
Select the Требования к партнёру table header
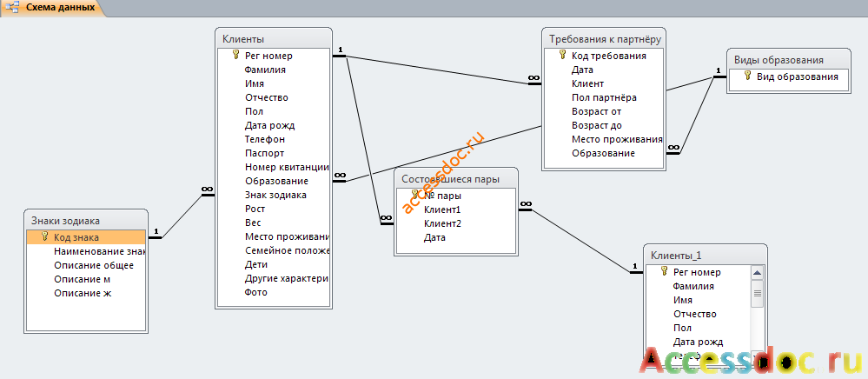point(603,39)
